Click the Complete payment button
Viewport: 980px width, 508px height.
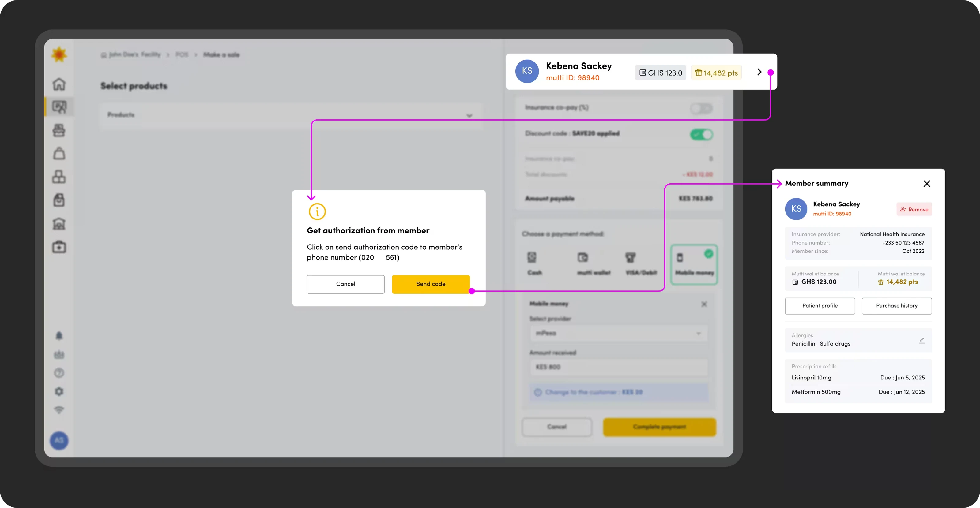pyautogui.click(x=660, y=427)
